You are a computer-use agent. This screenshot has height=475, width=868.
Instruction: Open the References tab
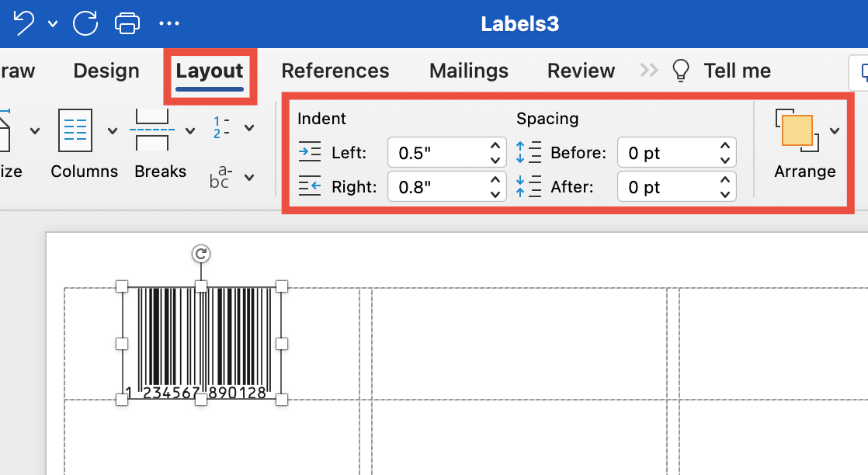335,71
